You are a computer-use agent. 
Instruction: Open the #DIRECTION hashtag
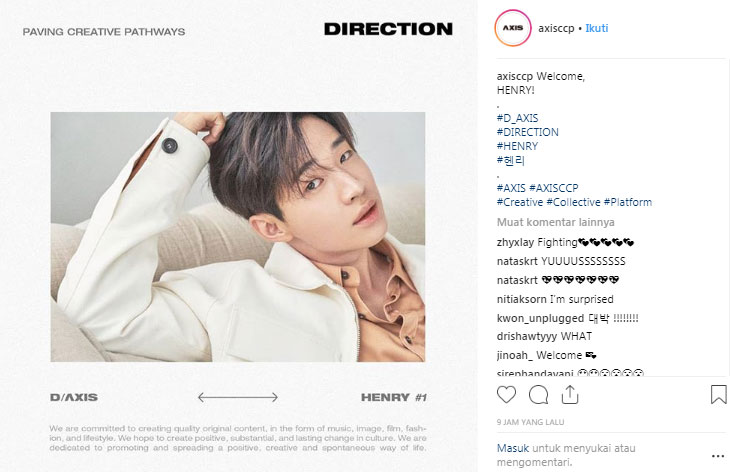point(527,132)
